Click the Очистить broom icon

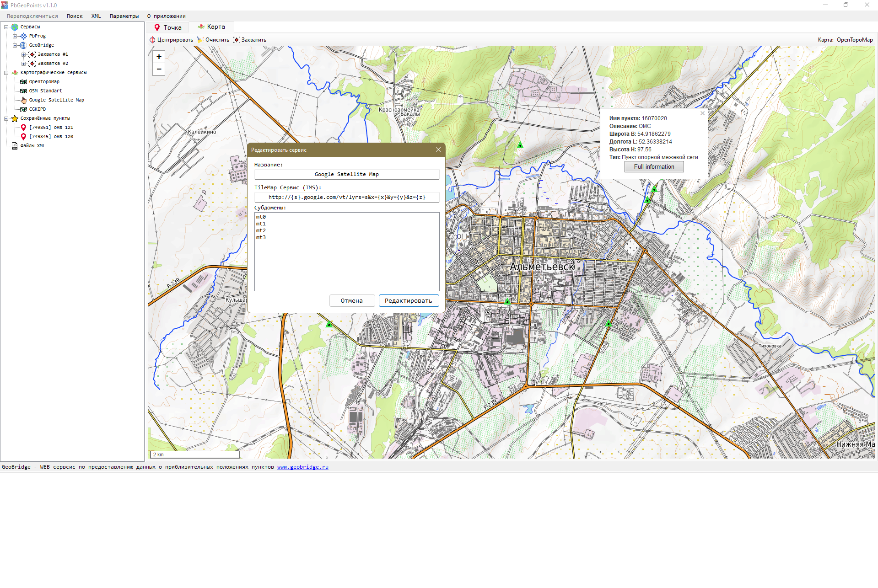click(200, 40)
